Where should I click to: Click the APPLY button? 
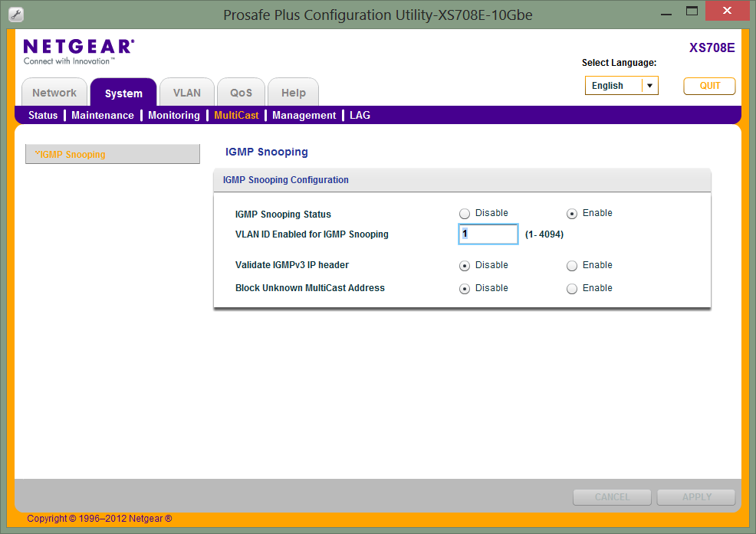697,497
